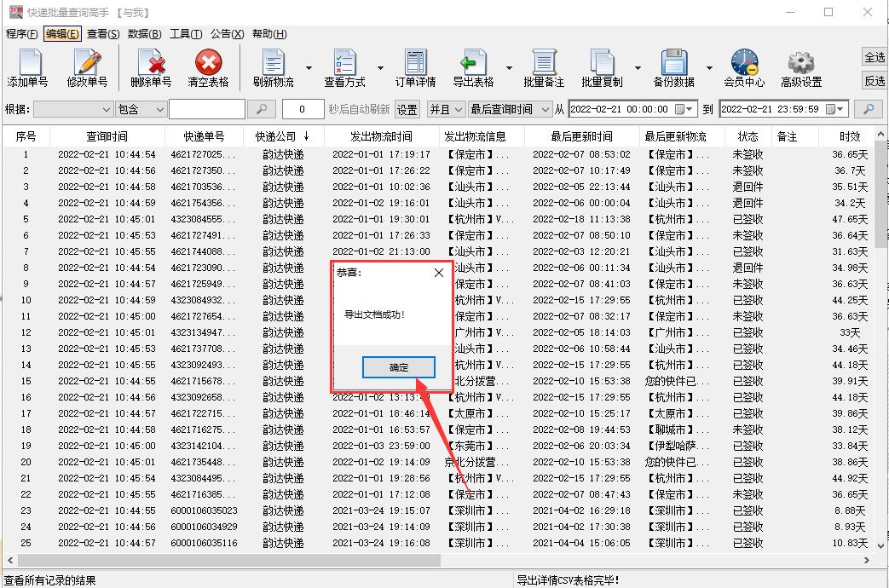This screenshot has width=889, height=588.
Task: Open the end date calendar picker
Action: tap(835, 109)
